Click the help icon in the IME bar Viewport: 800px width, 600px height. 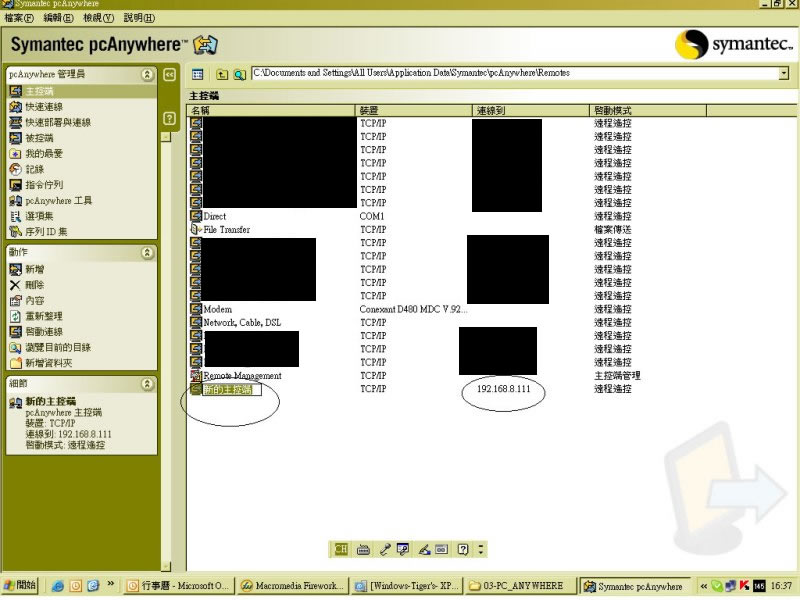463,549
